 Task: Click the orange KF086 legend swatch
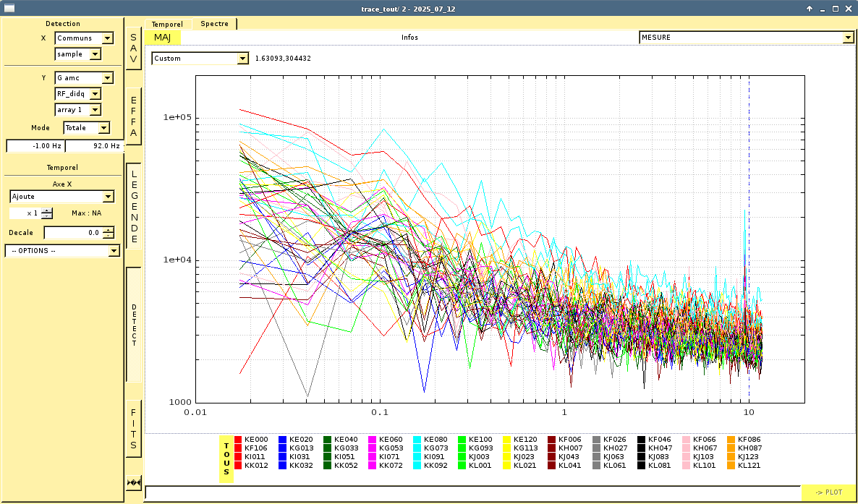pyautogui.click(x=731, y=440)
